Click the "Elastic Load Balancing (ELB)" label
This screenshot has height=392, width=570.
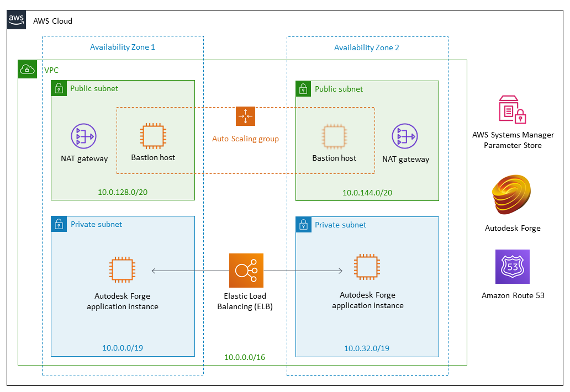pyautogui.click(x=245, y=301)
